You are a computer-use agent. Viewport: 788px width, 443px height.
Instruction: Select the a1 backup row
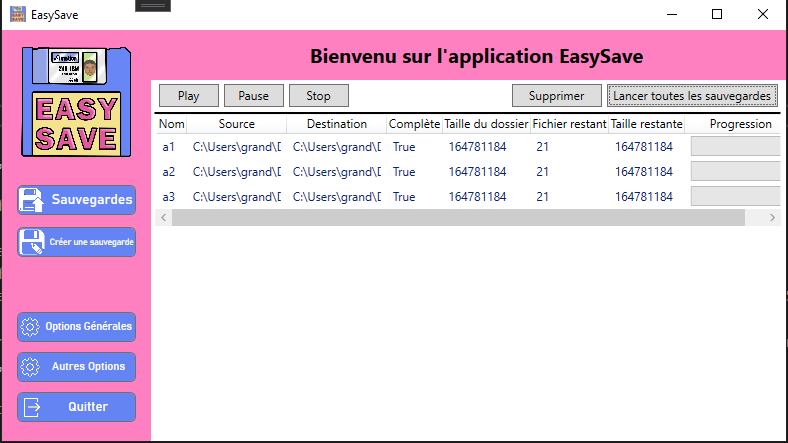169,146
